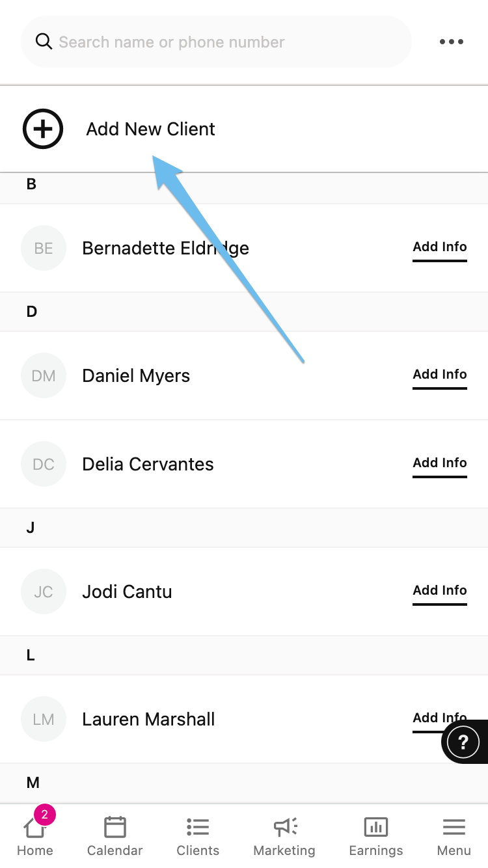Image resolution: width=488 pixels, height=868 pixels.
Task: Click the magnifying glass search icon
Action: (44, 42)
